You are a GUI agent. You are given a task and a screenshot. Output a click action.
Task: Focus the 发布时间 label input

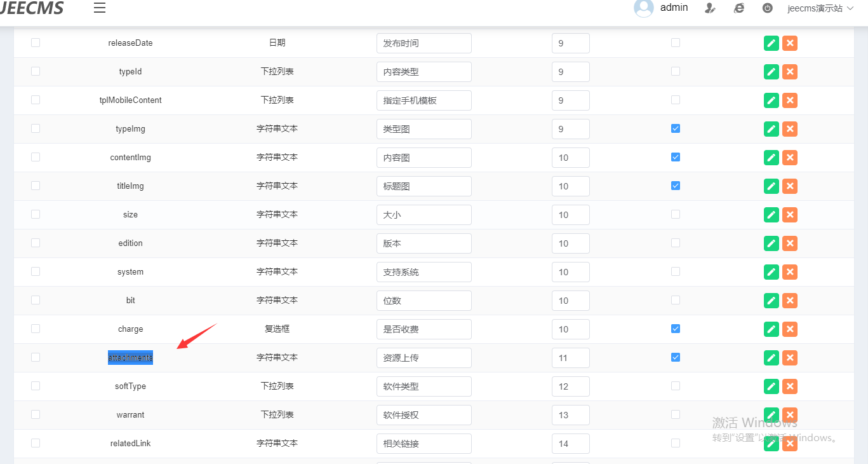pyautogui.click(x=424, y=43)
